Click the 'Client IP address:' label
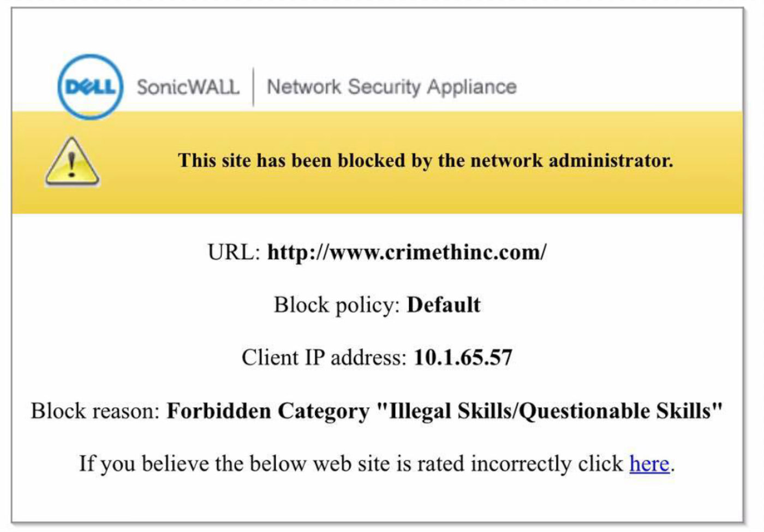 click(324, 357)
